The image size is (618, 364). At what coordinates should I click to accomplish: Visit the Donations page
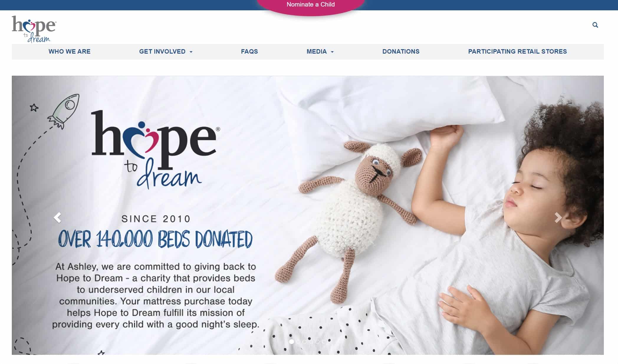tap(401, 52)
